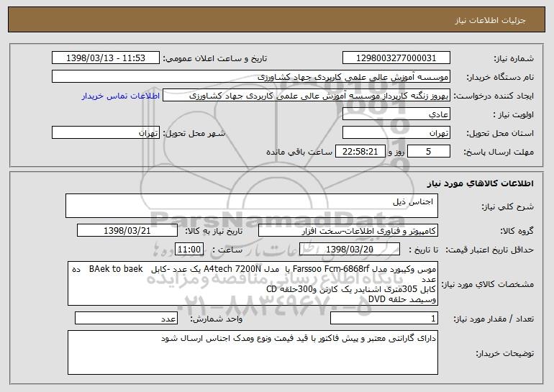
Task: Click the label واحد شمارش
Action: tap(217, 319)
